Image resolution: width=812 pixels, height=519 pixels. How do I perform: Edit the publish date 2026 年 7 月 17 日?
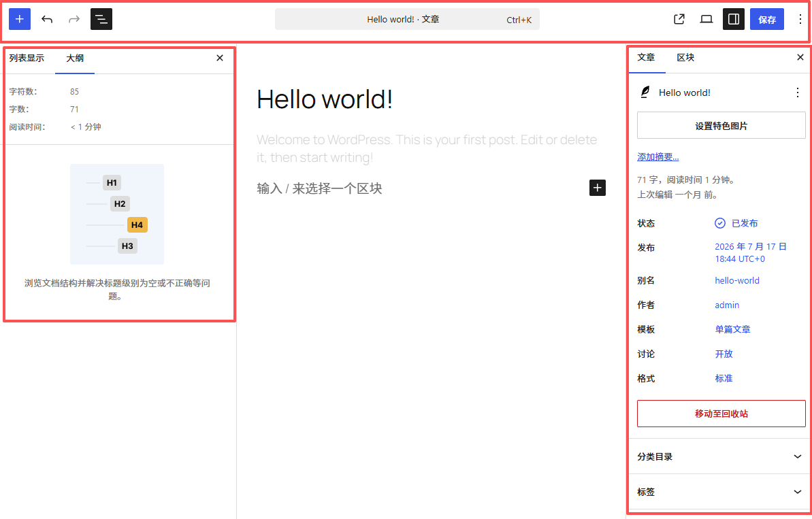(x=751, y=252)
